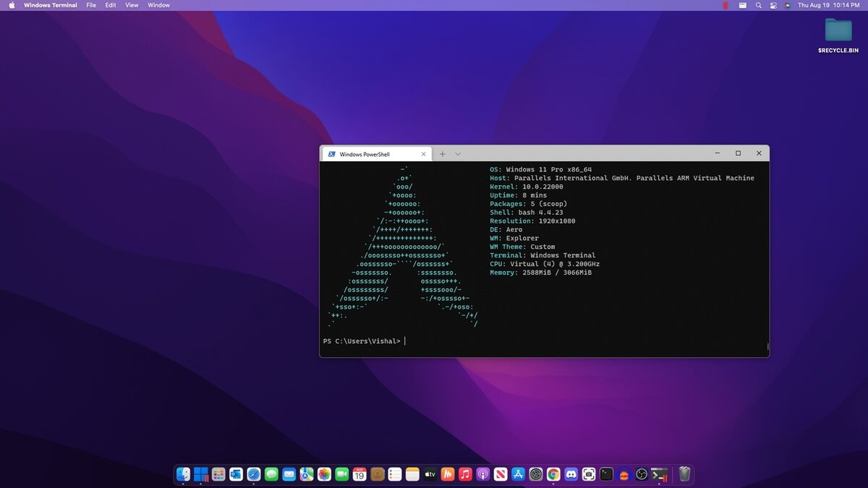Image resolution: width=868 pixels, height=488 pixels.
Task: Open Screenshot app from the Dock
Action: click(x=589, y=474)
